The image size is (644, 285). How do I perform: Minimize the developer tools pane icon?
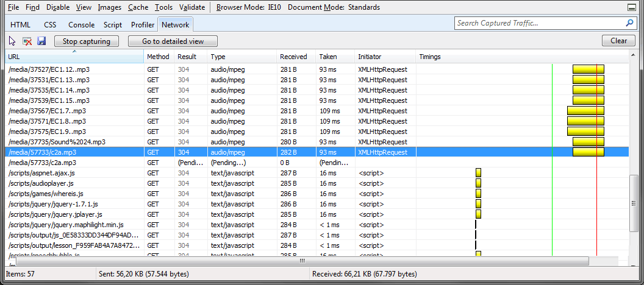[631, 7]
